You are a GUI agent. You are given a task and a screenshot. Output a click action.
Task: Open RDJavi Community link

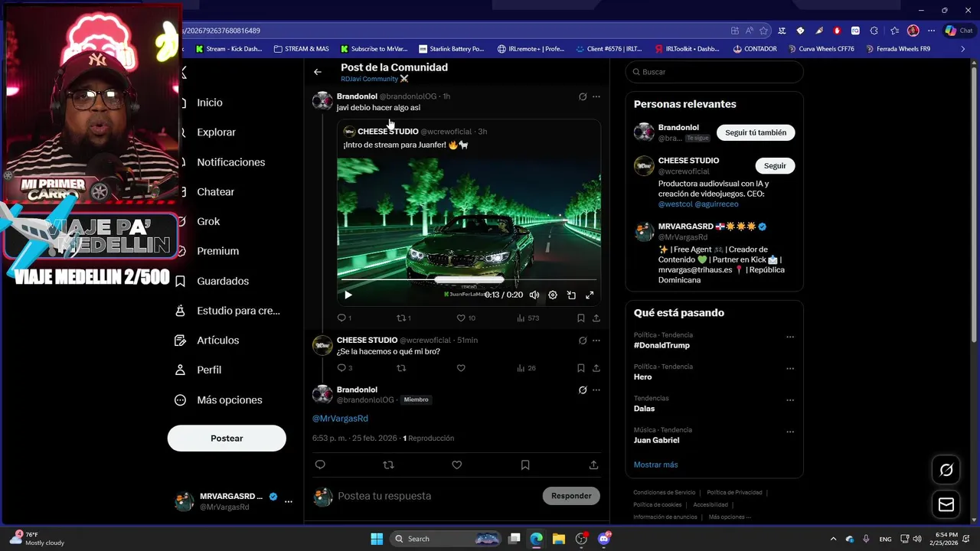(x=374, y=79)
